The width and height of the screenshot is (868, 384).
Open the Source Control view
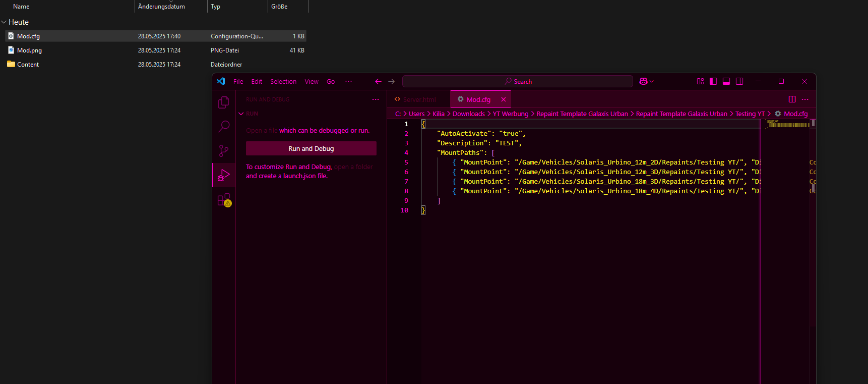click(x=224, y=151)
